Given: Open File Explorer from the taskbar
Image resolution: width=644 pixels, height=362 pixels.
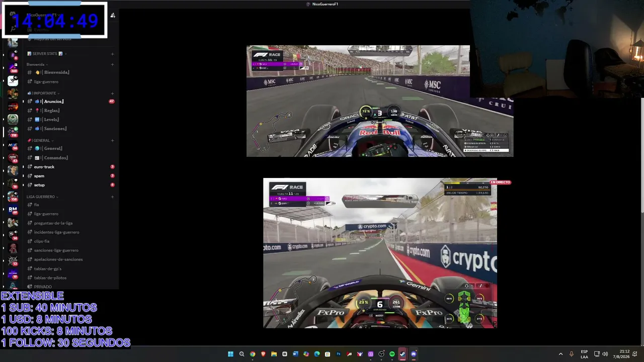Looking at the screenshot, I should click(x=274, y=354).
